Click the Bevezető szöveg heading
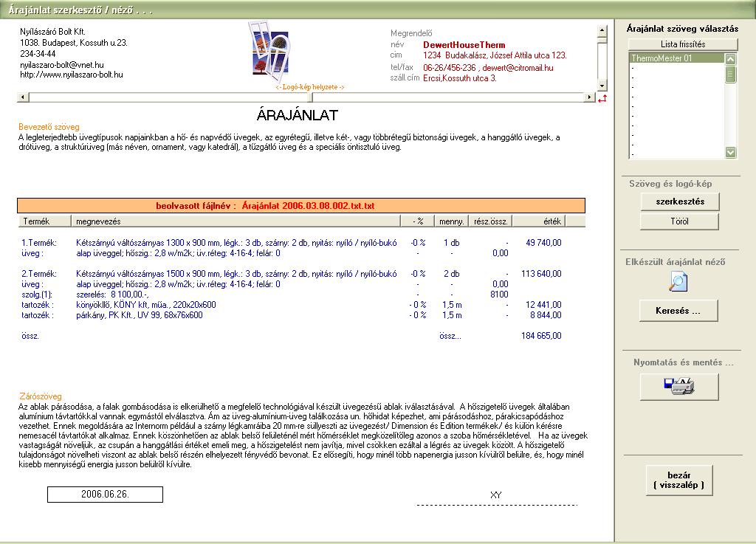Image resolution: width=756 pixels, height=544 pixels. (x=49, y=127)
